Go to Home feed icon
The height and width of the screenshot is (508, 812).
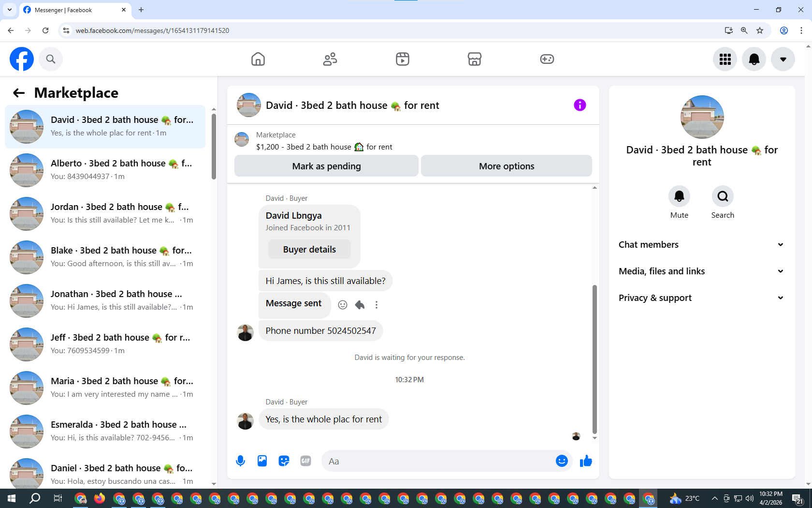click(x=258, y=59)
